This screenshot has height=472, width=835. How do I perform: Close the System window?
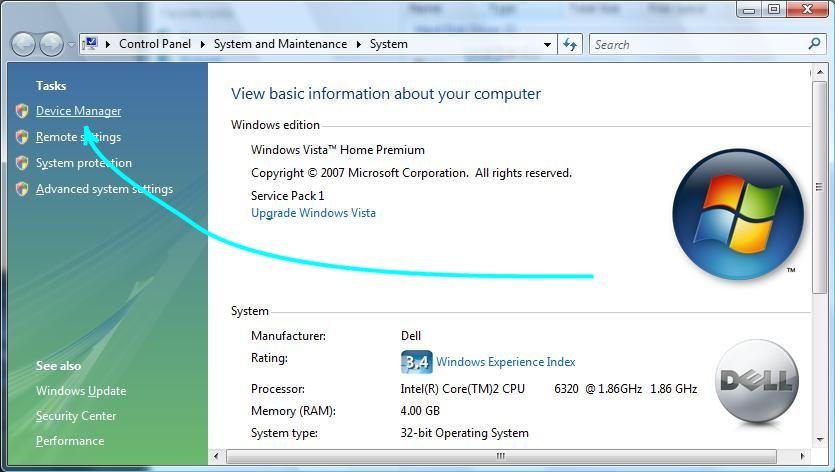(x=808, y=9)
